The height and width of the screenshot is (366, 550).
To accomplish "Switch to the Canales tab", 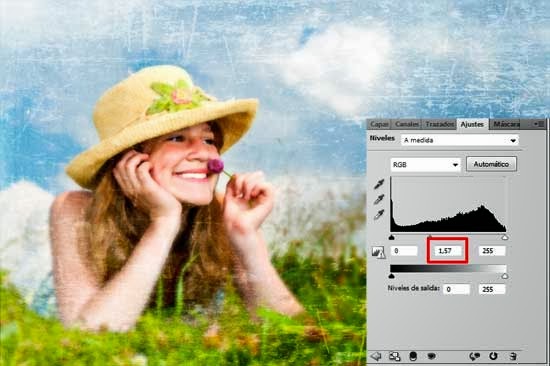I will click(407, 124).
